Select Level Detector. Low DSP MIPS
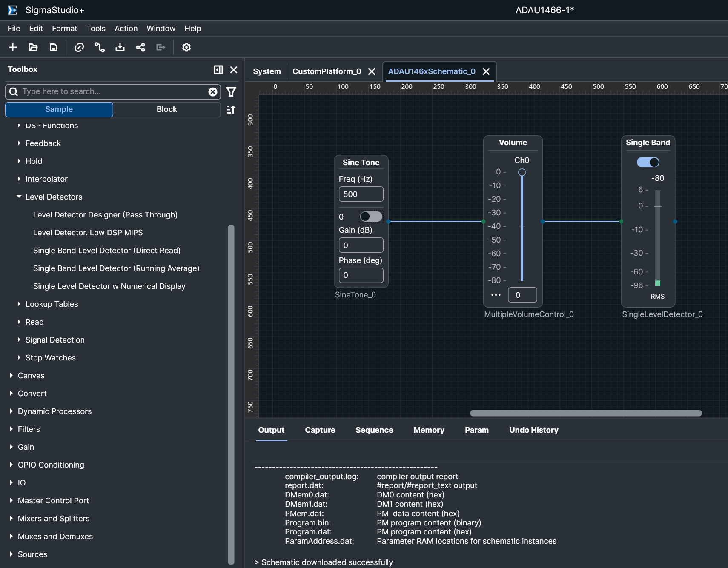 [x=88, y=233]
